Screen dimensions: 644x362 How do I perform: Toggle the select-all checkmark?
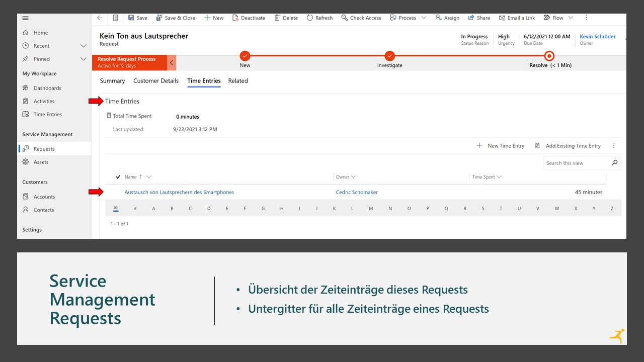pyautogui.click(x=118, y=177)
